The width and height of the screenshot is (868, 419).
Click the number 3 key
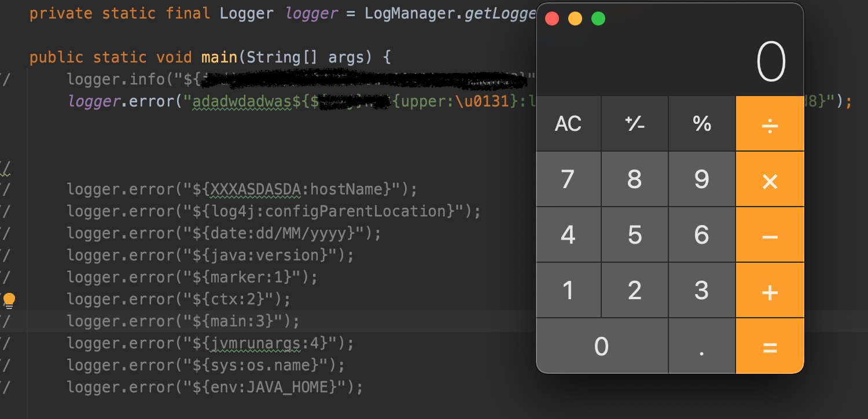click(x=702, y=290)
